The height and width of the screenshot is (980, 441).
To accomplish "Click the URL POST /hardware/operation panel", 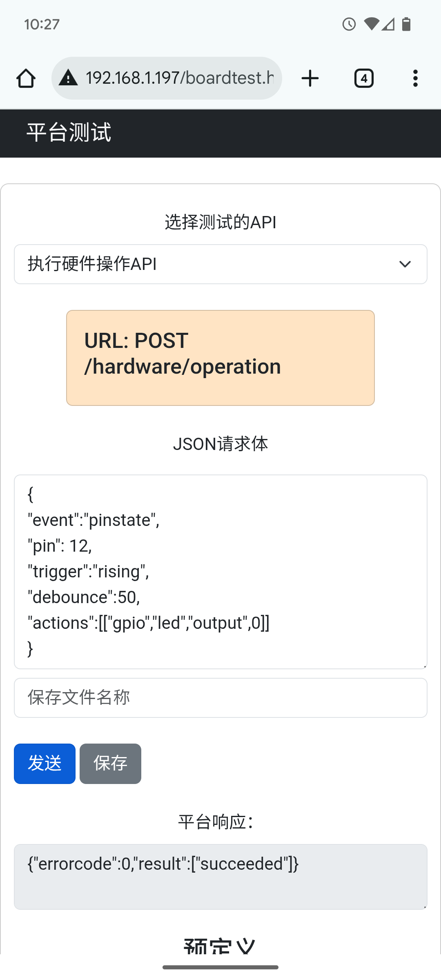I will (x=220, y=358).
